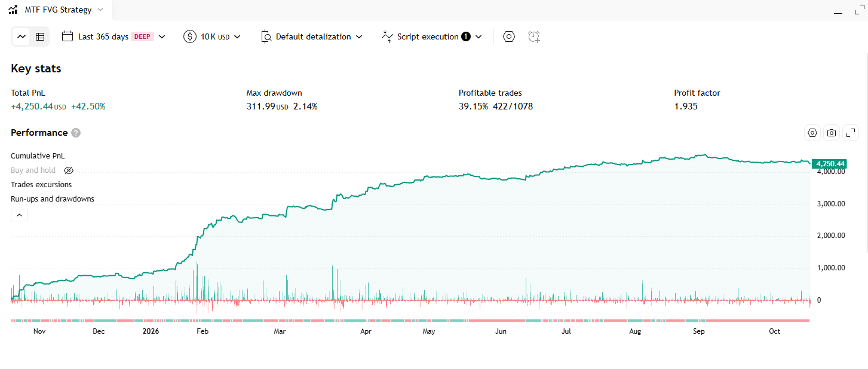Open Last 365 days range dropdown
The height and width of the screenshot is (369, 868).
click(x=114, y=36)
